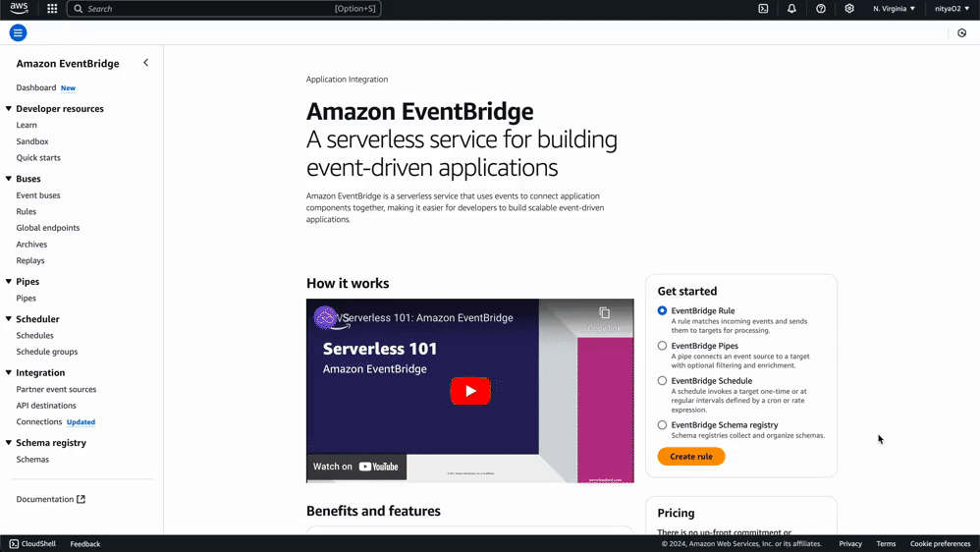This screenshot has height=552, width=980.
Task: Open Learn under Developer resources
Action: (27, 125)
